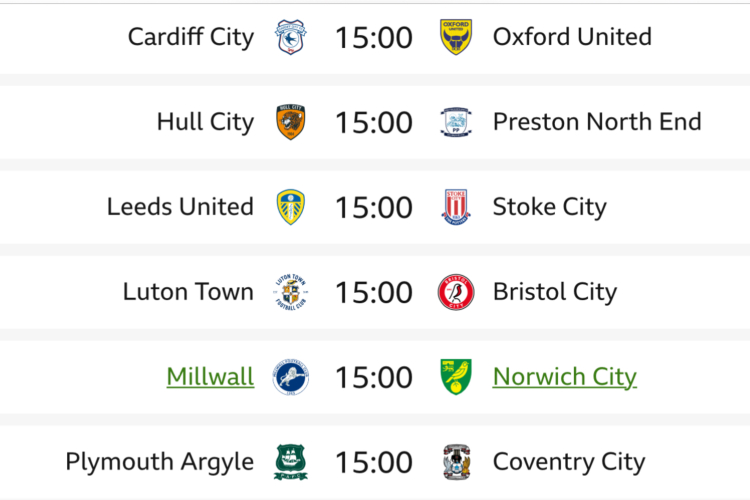Click the Luton v Bristol City 15:00 time

coord(374,292)
